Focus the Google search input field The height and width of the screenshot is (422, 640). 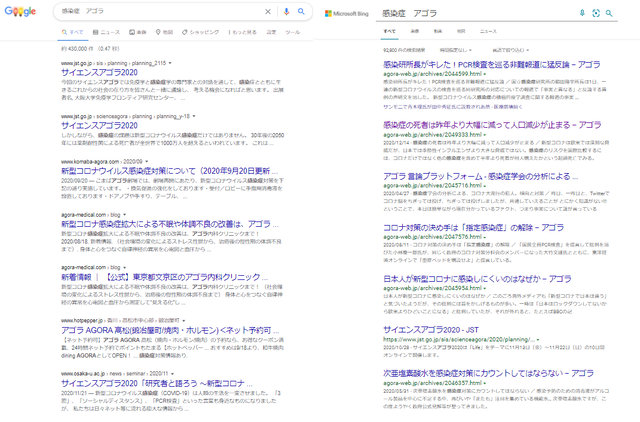pyautogui.click(x=159, y=11)
